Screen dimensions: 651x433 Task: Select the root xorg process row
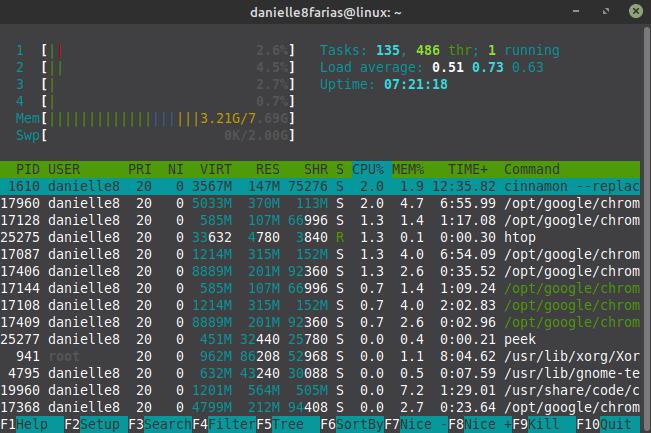coord(320,357)
